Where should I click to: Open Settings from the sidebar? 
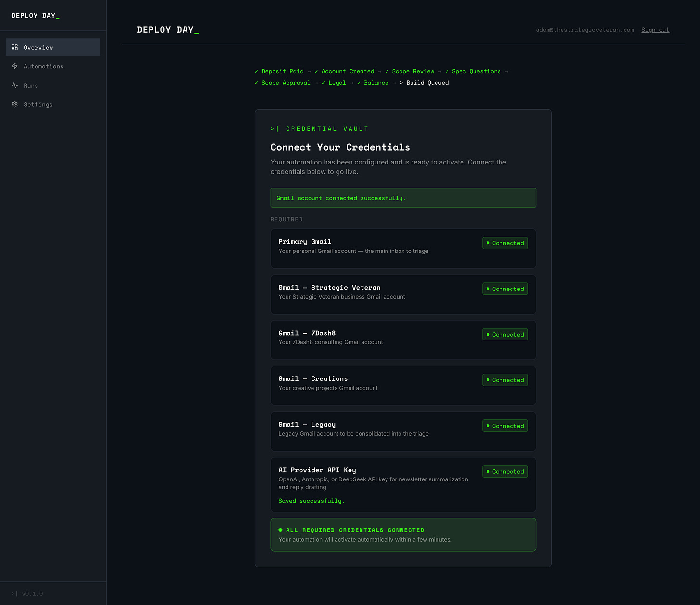coord(53,104)
